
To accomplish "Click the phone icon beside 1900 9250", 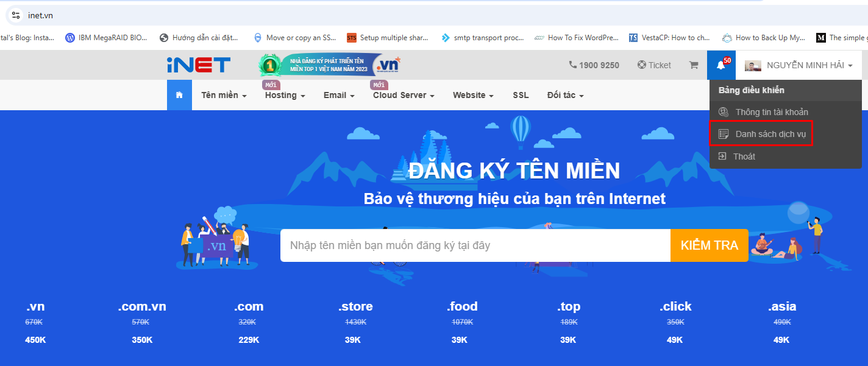I will (574, 65).
